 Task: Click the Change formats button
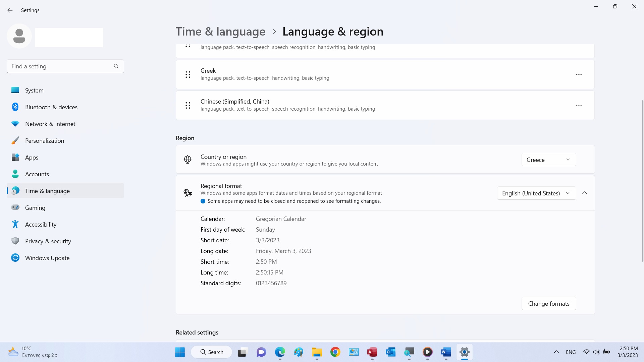coord(548,303)
